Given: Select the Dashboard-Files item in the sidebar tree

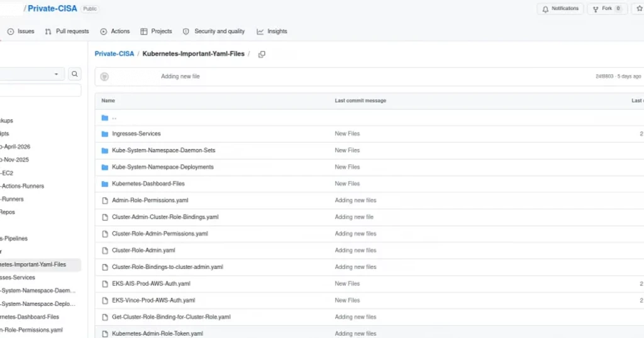Looking at the screenshot, I should pos(30,317).
